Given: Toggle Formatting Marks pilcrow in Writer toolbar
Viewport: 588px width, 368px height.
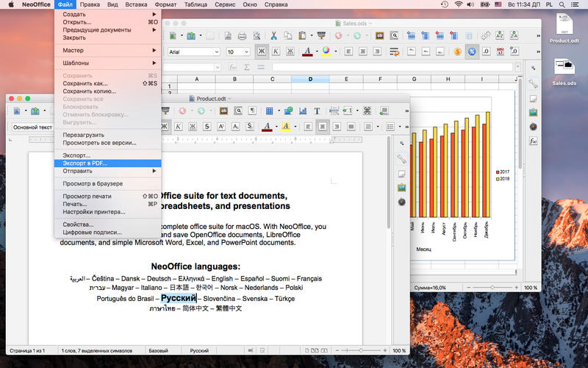Looking at the screenshot, I should [x=252, y=110].
